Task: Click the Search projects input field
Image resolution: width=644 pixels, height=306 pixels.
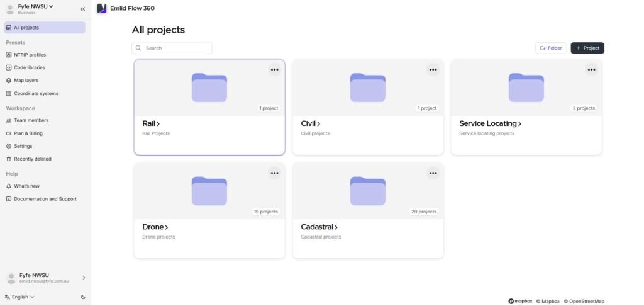Action: pos(172,48)
